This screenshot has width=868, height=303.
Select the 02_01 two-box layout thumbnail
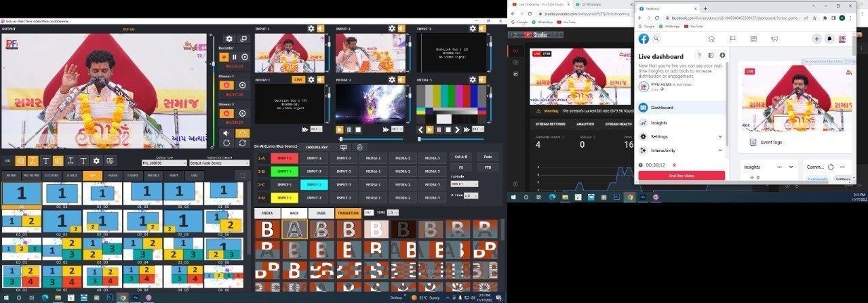click(21, 221)
